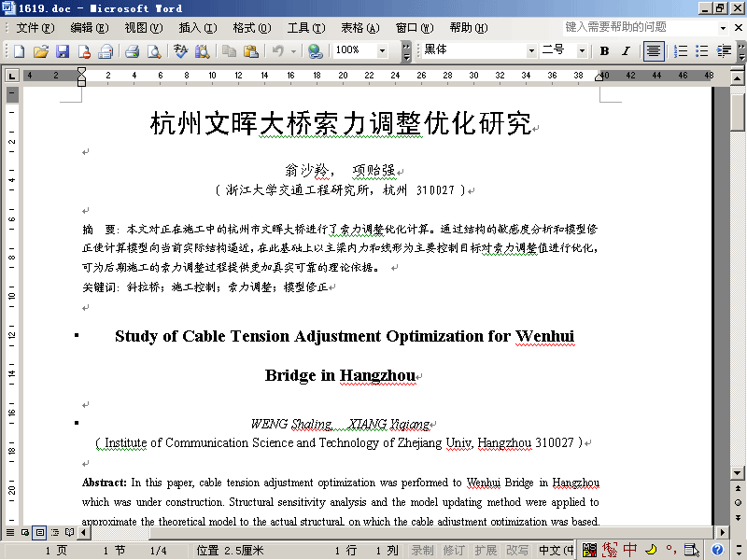Open the 帮助(H) menu
The width and height of the screenshot is (747, 560).
pos(469,28)
